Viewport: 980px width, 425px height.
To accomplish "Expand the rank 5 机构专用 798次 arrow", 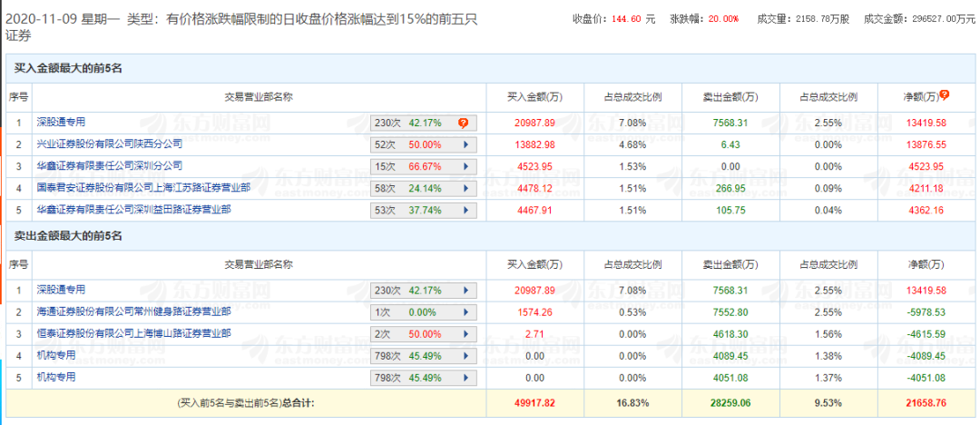I will coord(465,378).
